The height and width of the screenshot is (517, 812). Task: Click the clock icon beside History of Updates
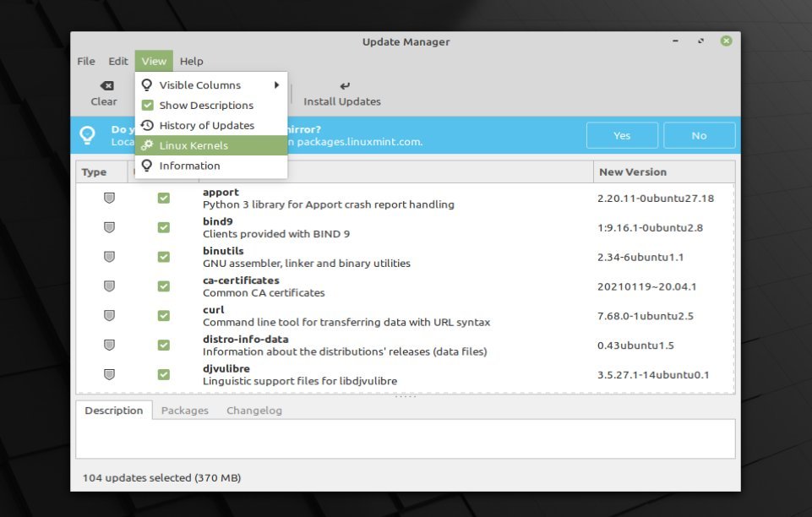(x=147, y=125)
